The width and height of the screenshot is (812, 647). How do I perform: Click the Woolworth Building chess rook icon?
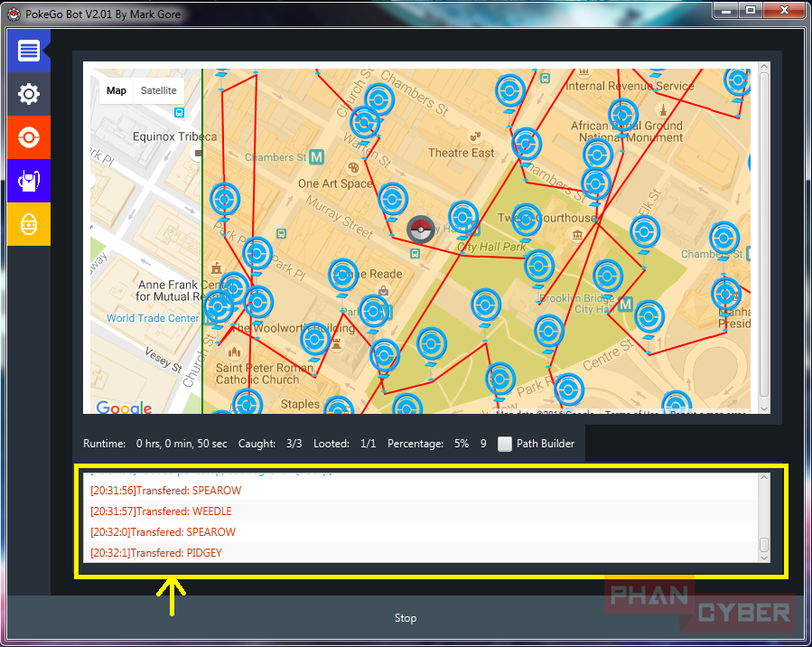[x=337, y=342]
